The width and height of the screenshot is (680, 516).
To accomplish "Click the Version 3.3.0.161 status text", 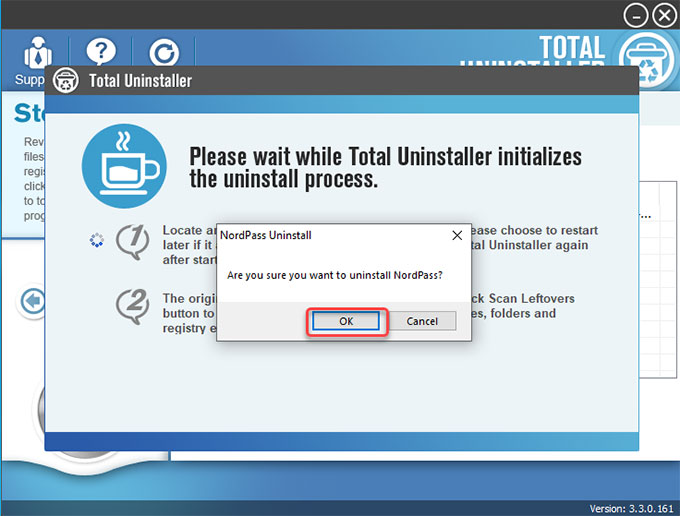I will coord(631,508).
